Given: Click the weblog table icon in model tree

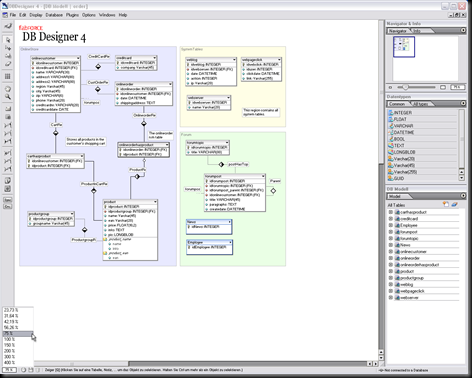Looking at the screenshot, I should tap(397, 284).
